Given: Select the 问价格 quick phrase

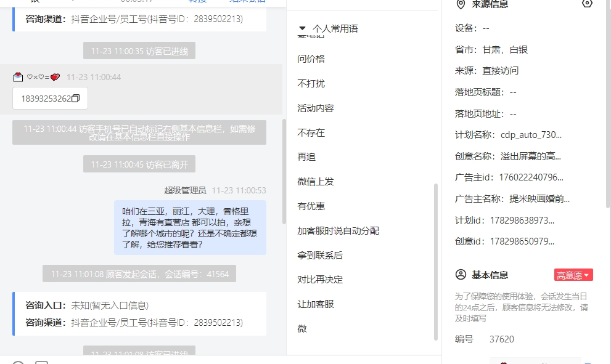Looking at the screenshot, I should pyautogui.click(x=311, y=59).
